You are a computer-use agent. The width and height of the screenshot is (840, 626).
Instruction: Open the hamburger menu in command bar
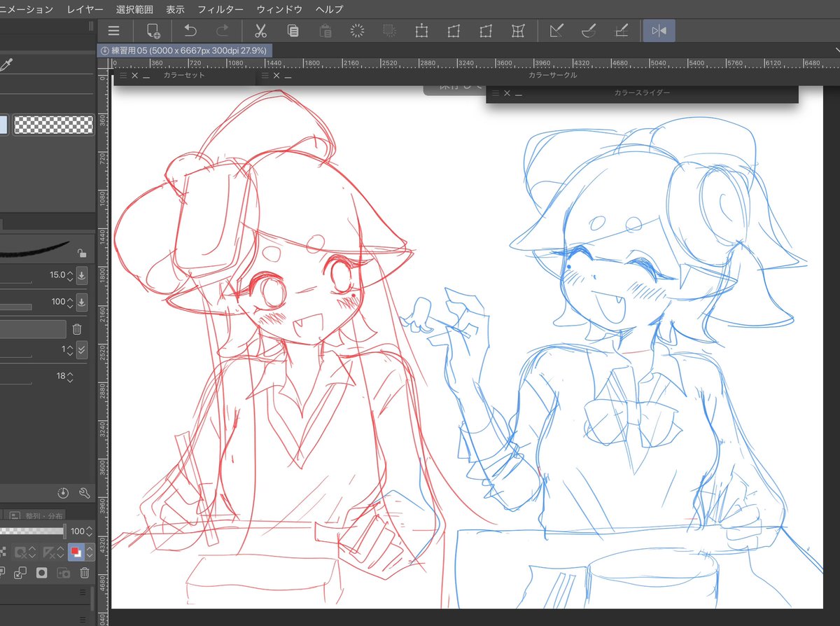[x=113, y=30]
